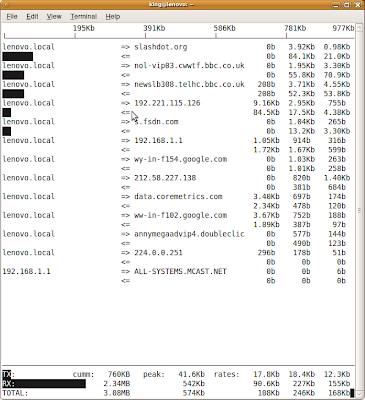Click nol-vip03.cwwtf.bbc.co.uk host entry
365x400 pixels.
pos(189,66)
